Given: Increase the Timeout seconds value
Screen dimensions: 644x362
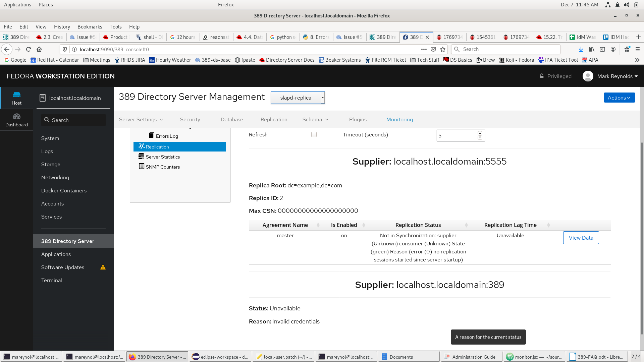Looking at the screenshot, I should click(480, 133).
